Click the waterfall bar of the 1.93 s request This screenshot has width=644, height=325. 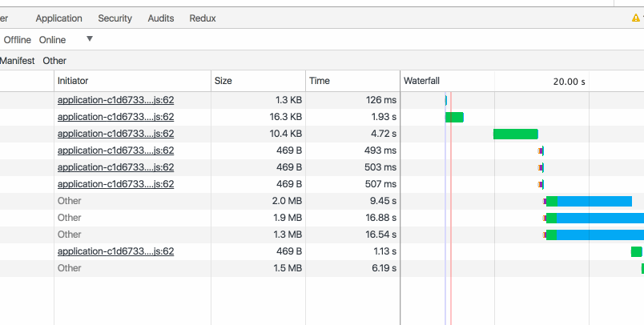pyautogui.click(x=454, y=117)
